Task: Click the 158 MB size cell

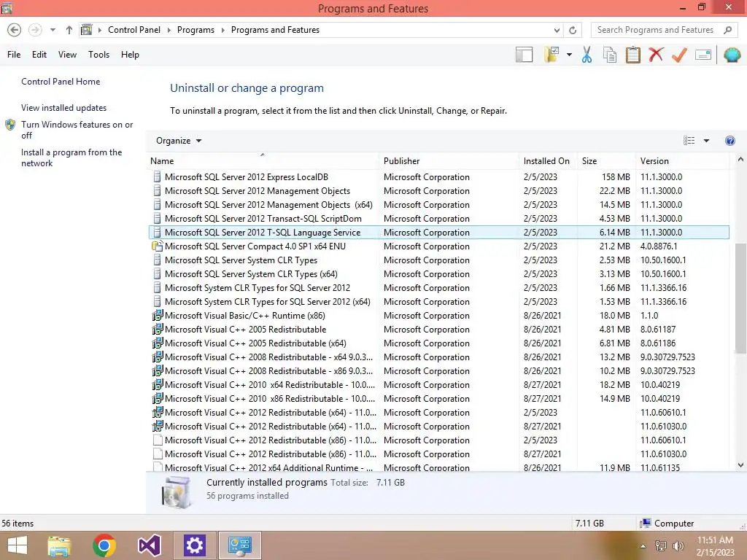Action: [616, 177]
